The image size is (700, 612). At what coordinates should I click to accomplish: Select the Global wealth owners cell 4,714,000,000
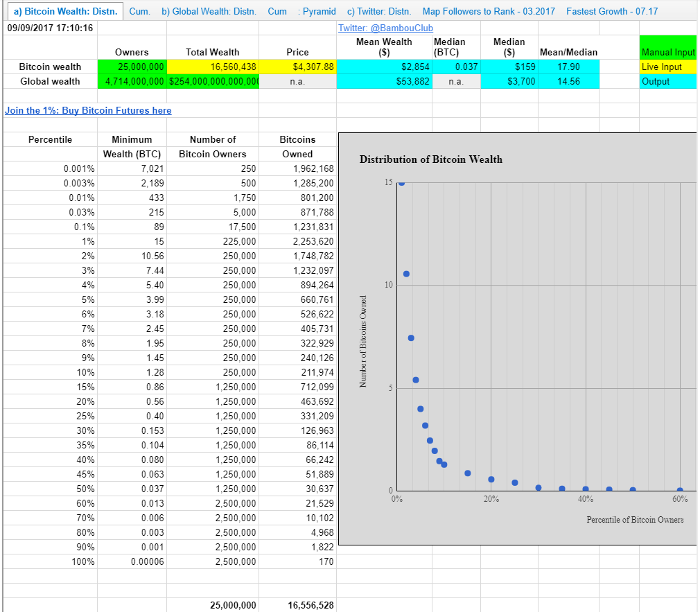132,82
